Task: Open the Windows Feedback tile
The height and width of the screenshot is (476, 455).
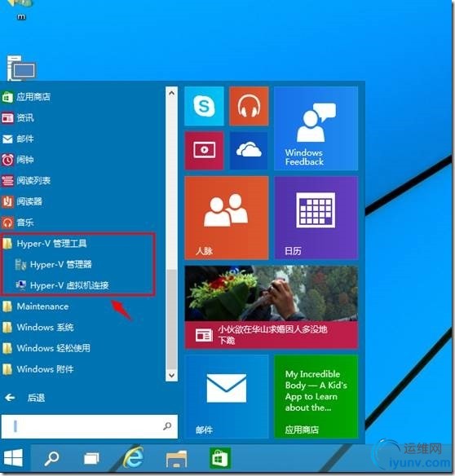Action: coord(316,128)
